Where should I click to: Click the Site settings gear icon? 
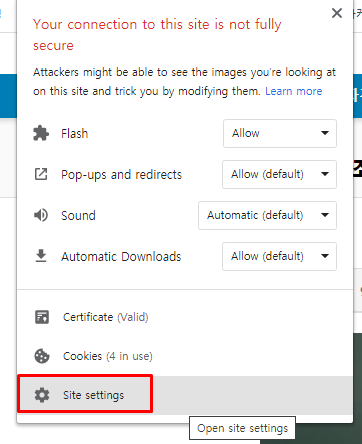42,395
